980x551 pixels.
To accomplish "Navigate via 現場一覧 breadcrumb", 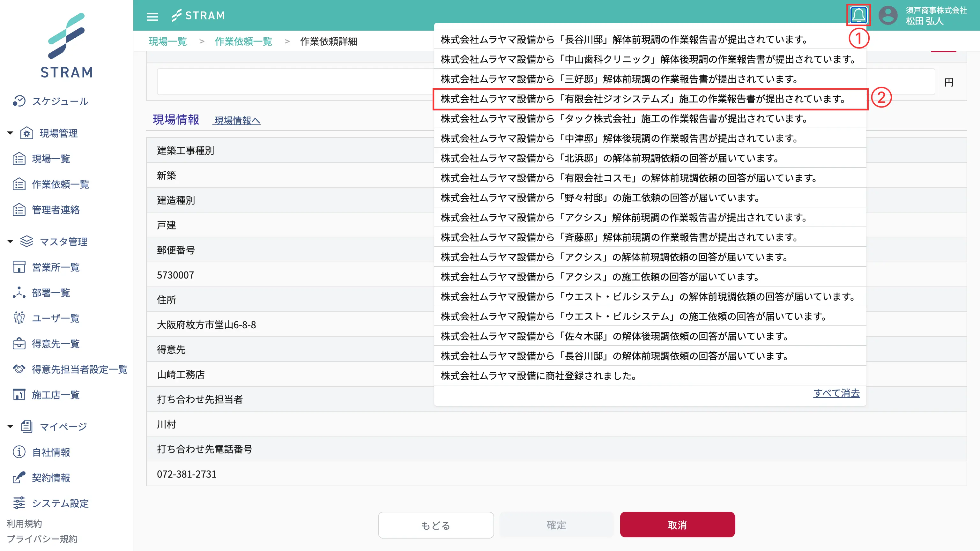I will point(167,42).
